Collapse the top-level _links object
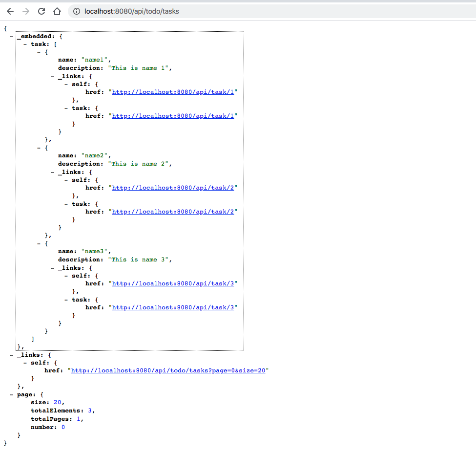This screenshot has width=476, height=475. [10, 355]
